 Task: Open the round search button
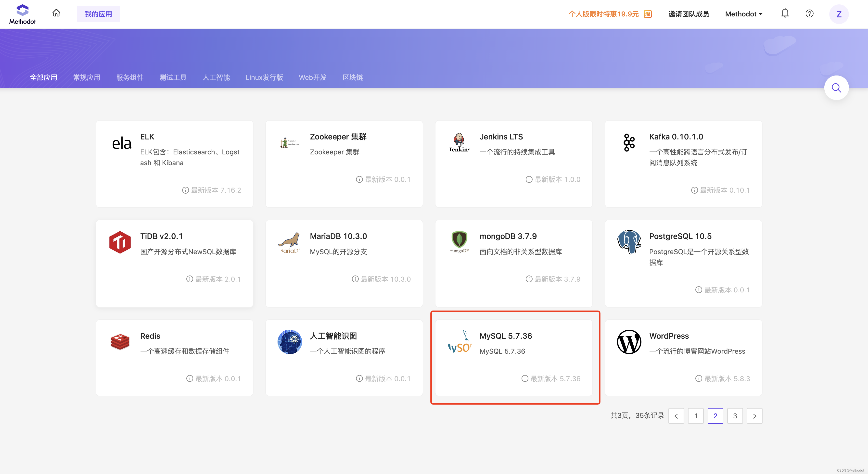click(836, 88)
